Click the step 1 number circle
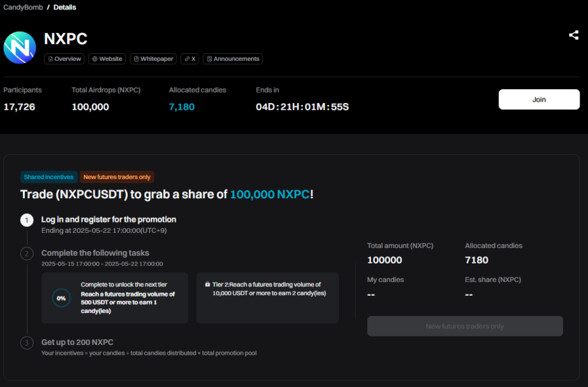 [x=26, y=220]
